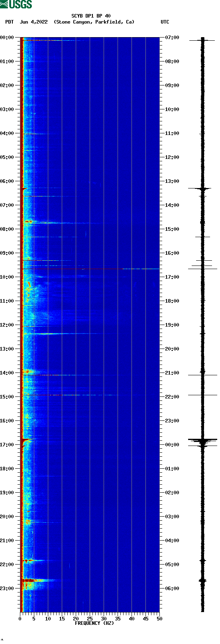Click the '07:00' PDT time label on left axis
This screenshot has height=644, width=220.
coord(7,205)
